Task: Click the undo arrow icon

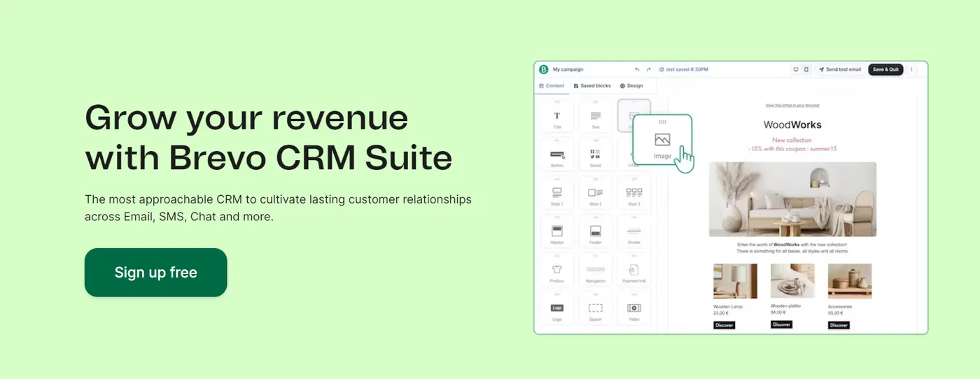Action: point(637,69)
